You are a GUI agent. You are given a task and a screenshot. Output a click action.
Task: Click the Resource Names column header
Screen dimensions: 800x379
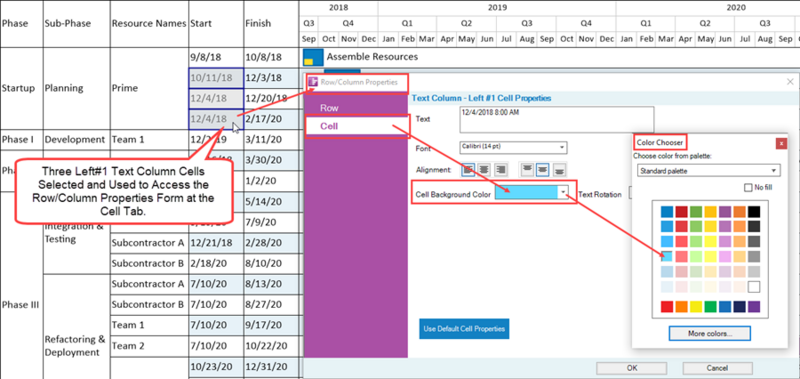(x=149, y=23)
